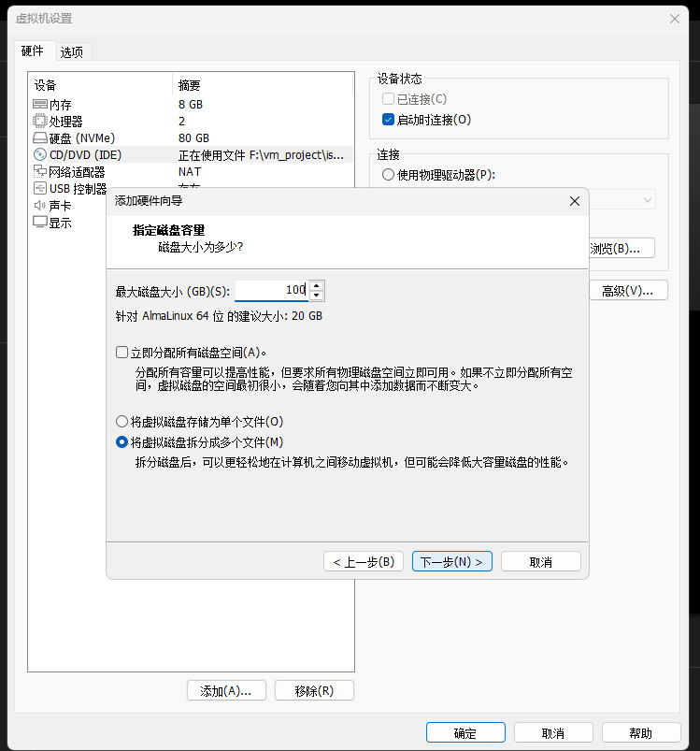Select use physical drive (使用物理驱动器) option
Screen dimensions: 700x751
pyautogui.click(x=389, y=174)
